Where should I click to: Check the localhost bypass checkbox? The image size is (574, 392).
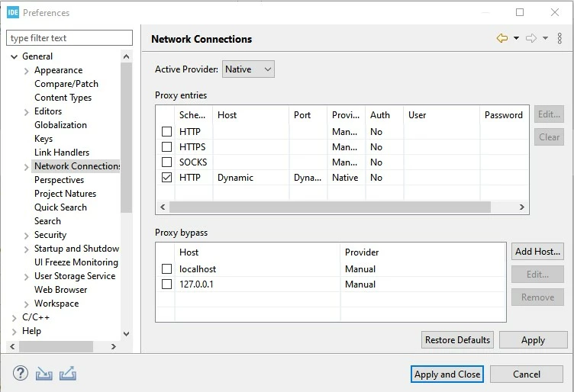[166, 268]
